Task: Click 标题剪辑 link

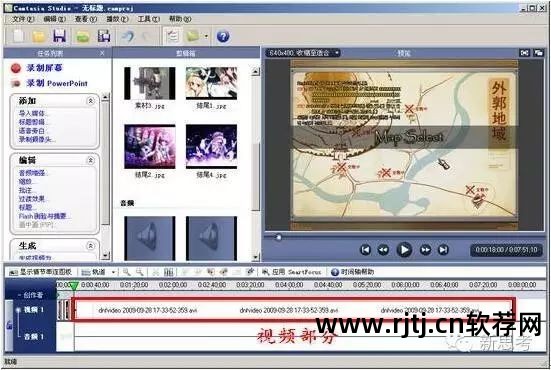Action: point(34,122)
